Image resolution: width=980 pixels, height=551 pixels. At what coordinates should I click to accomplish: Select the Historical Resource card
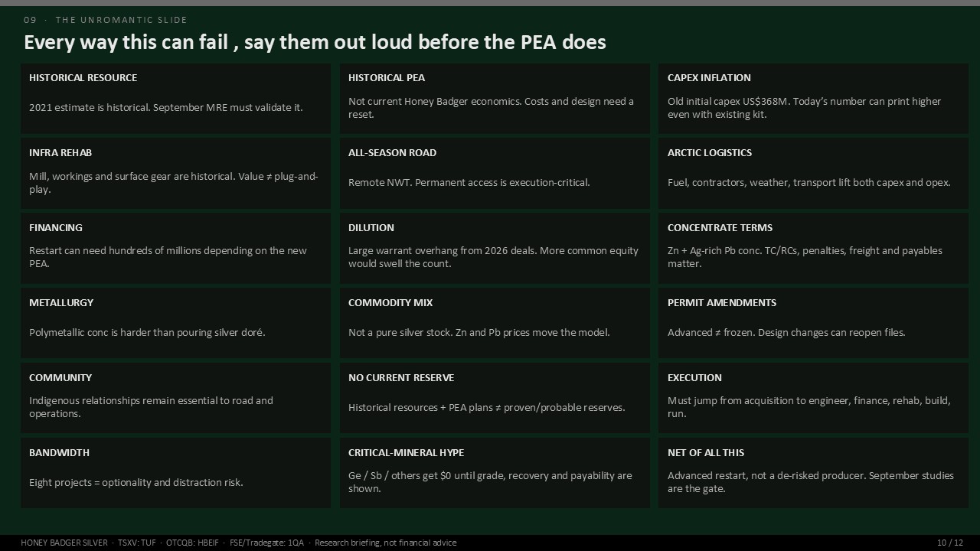(x=175, y=99)
